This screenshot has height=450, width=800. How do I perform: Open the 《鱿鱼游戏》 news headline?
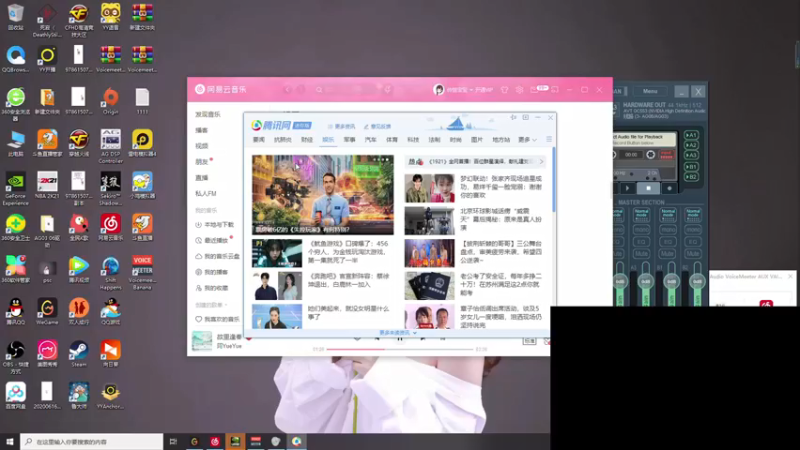click(x=348, y=252)
